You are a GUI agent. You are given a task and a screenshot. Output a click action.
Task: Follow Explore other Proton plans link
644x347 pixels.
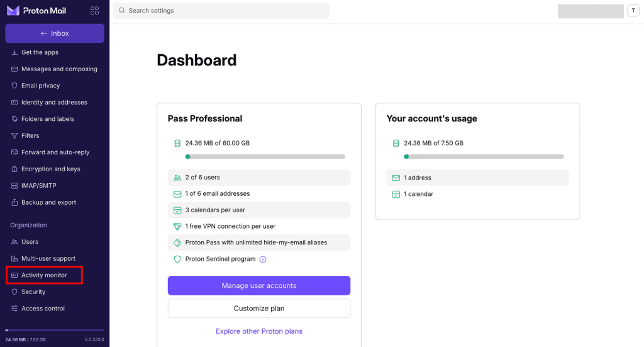pyautogui.click(x=259, y=331)
